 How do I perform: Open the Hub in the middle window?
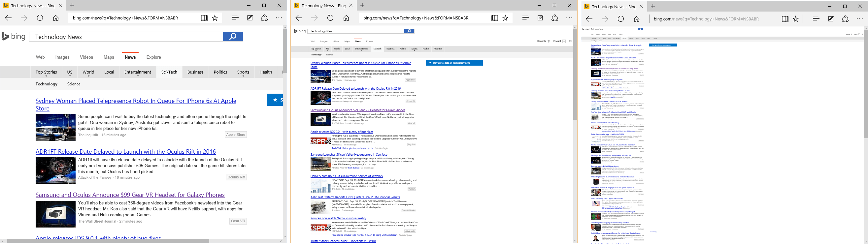[526, 18]
